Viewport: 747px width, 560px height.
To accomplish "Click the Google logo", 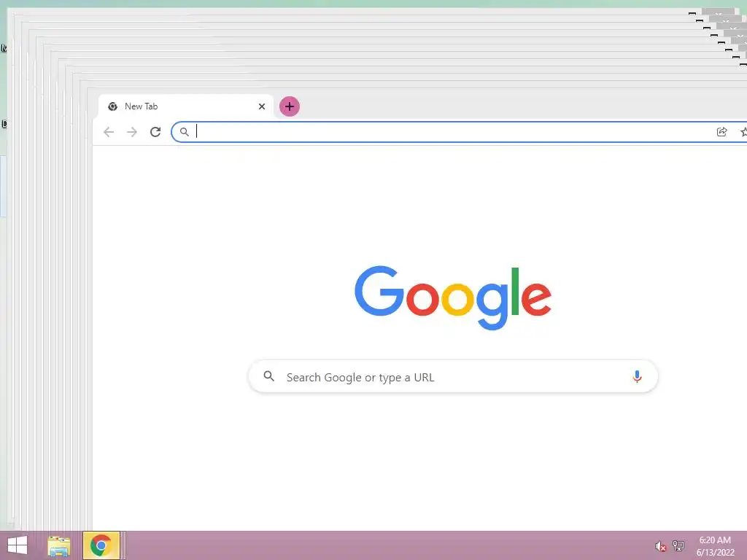I will 453,297.
